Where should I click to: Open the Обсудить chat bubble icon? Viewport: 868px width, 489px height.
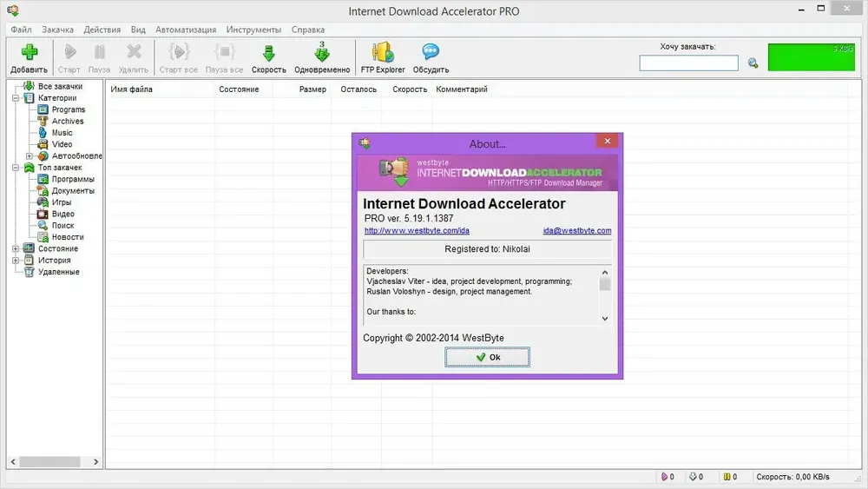[x=431, y=52]
